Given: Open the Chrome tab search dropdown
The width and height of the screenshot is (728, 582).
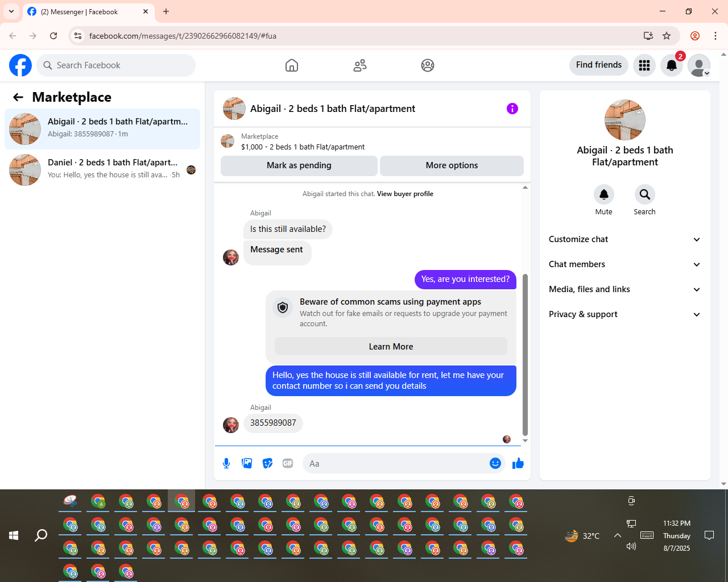Looking at the screenshot, I should 11,11.
